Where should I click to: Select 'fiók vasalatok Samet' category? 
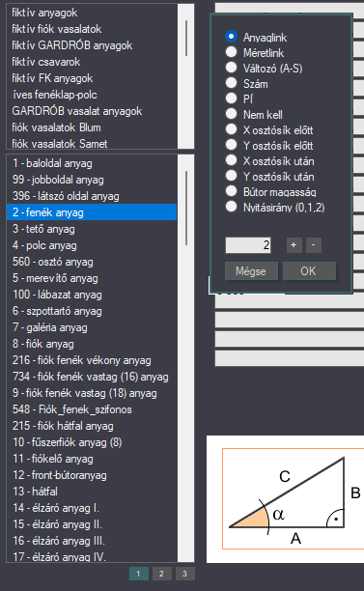pos(92,143)
